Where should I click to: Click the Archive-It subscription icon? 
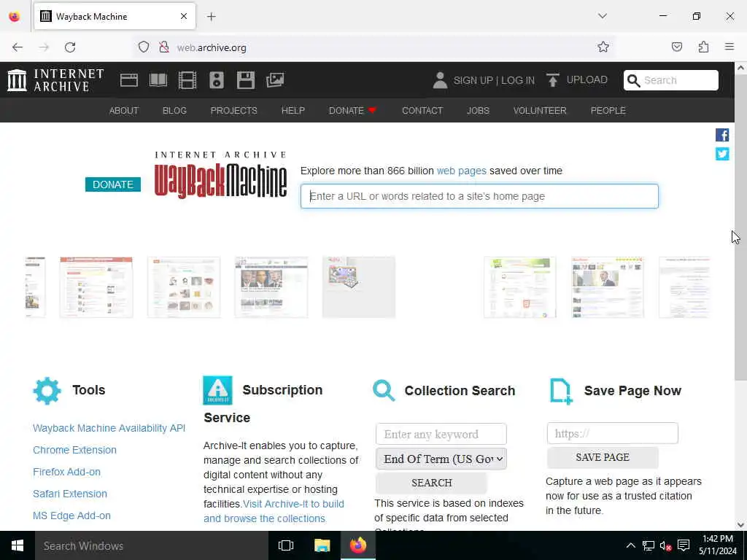click(x=217, y=390)
